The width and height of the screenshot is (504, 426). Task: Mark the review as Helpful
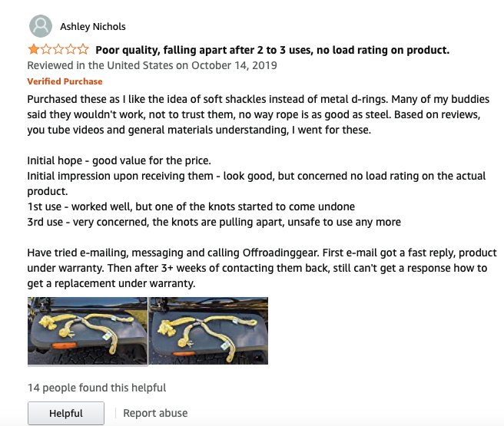(66, 413)
